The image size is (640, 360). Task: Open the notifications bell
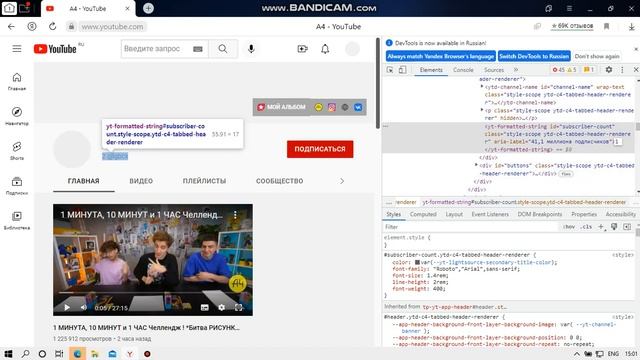[x=325, y=49]
